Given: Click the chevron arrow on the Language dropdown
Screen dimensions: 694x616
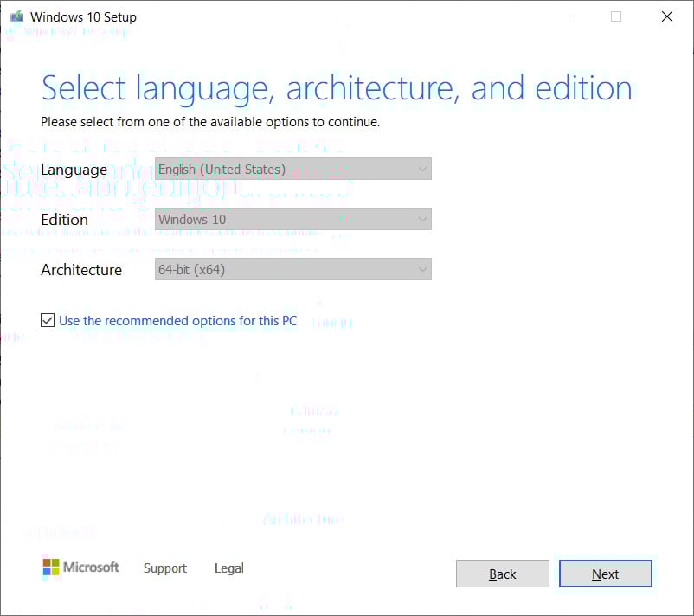Looking at the screenshot, I should pyautogui.click(x=422, y=170).
